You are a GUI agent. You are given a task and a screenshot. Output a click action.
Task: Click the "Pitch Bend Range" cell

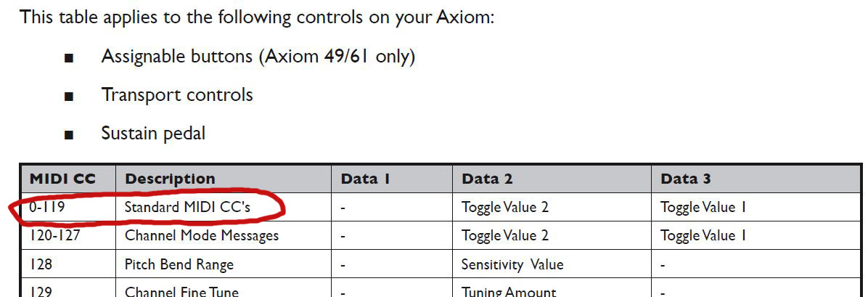[x=179, y=264]
